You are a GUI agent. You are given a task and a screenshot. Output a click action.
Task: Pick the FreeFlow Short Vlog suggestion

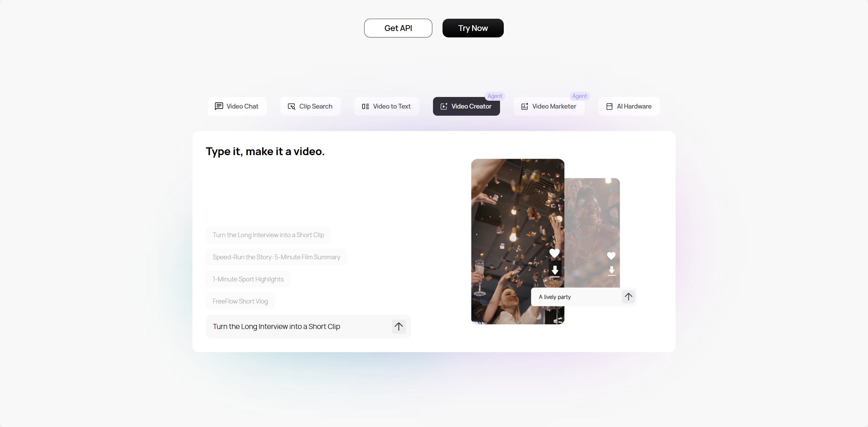coord(240,301)
